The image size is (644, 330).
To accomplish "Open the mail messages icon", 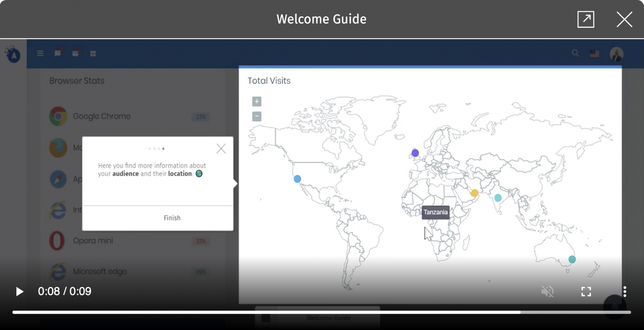I will click(x=75, y=53).
